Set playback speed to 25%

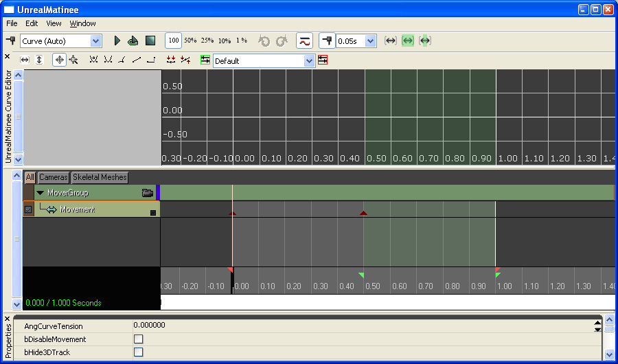207,41
